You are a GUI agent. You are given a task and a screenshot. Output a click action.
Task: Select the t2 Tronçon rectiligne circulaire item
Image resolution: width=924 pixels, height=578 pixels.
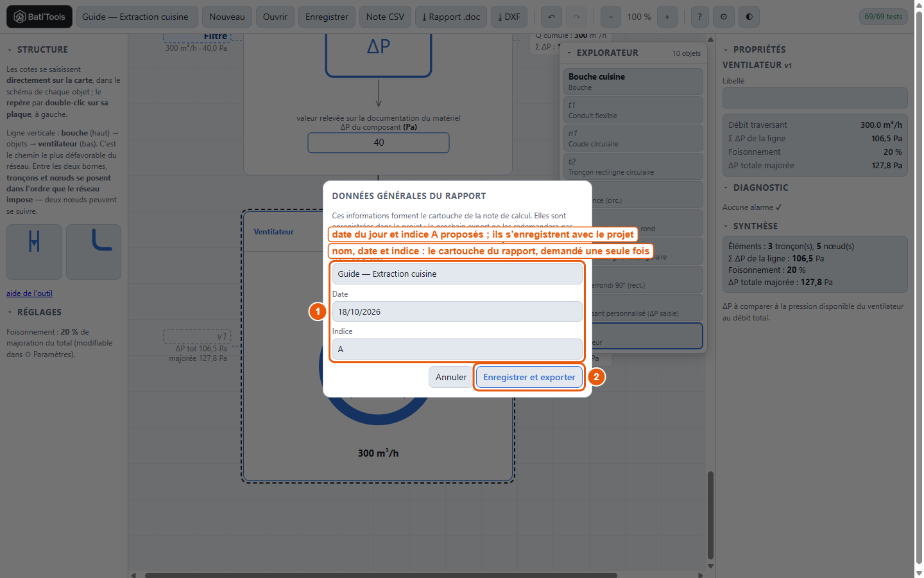(633, 166)
